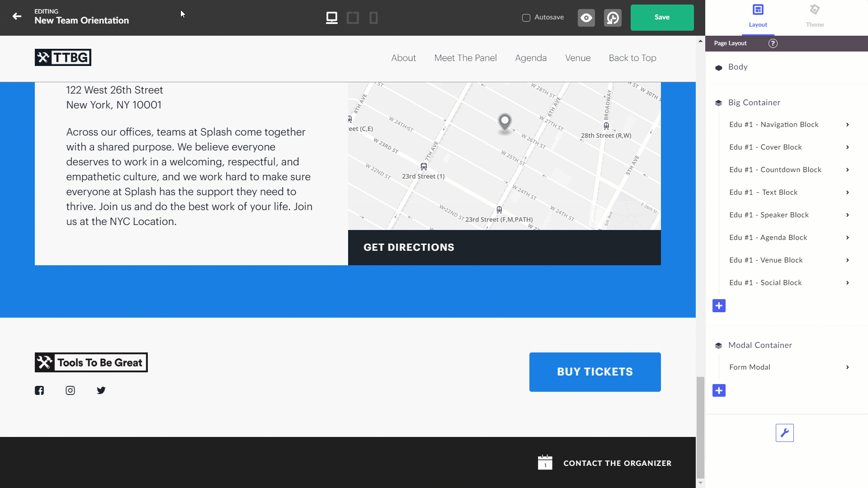Screen dimensions: 868x488
Task: Select Edu #1 - Speaker Block row
Action: tap(789, 215)
